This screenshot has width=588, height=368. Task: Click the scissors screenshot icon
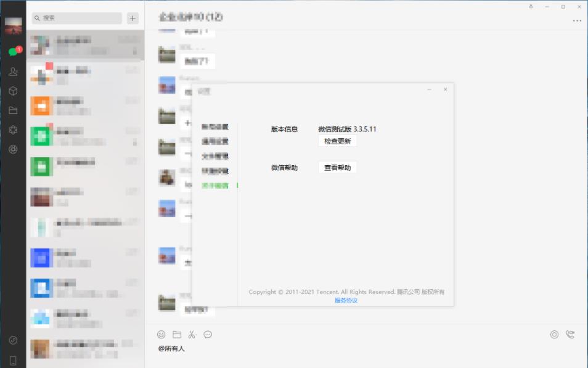pyautogui.click(x=192, y=334)
